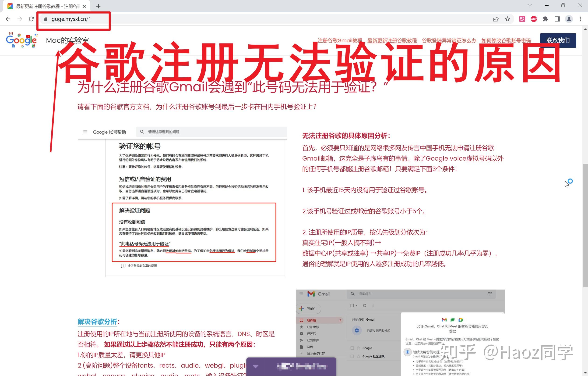Open the select-all dropdown arrow in Gmail
This screenshot has height=376, width=588.
[356, 306]
